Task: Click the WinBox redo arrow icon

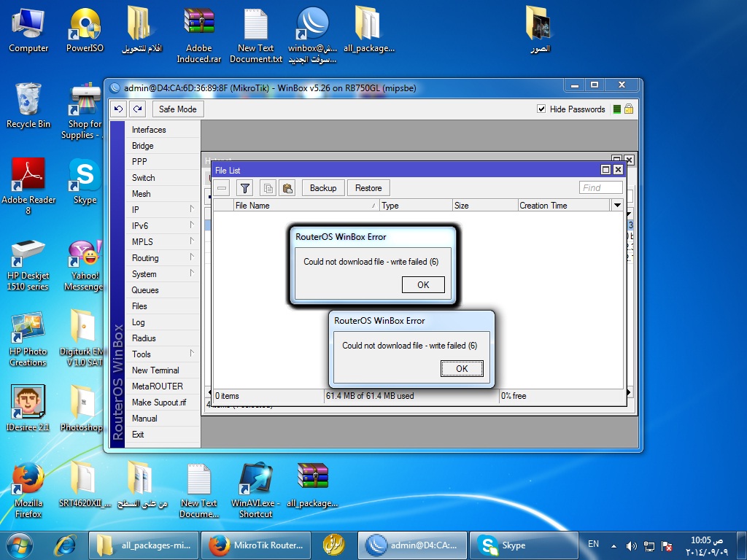Action: (138, 109)
